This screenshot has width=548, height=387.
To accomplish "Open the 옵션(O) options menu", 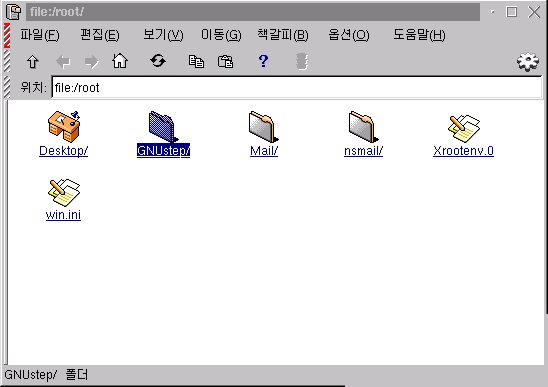I will [x=348, y=35].
